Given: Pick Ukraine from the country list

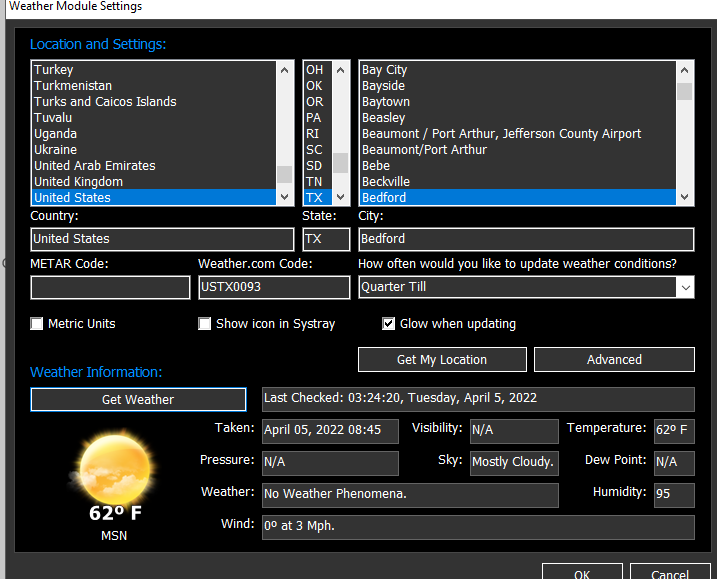Looking at the screenshot, I should pos(56,150).
